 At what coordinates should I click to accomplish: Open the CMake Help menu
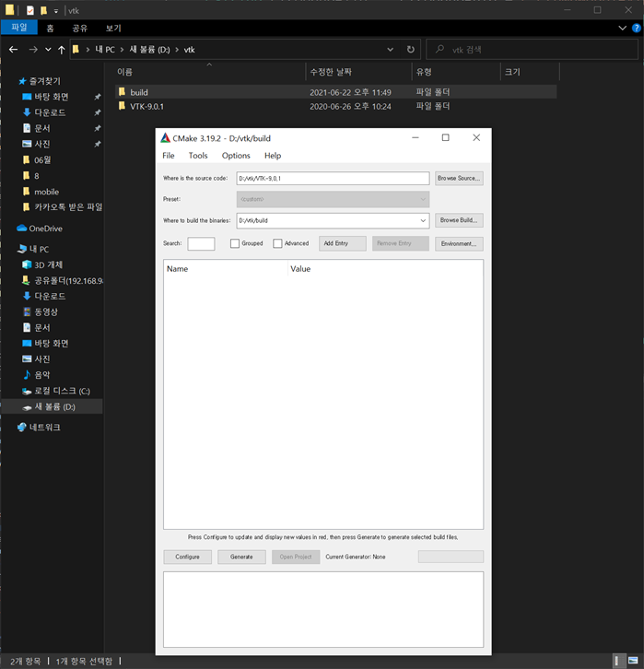pyautogui.click(x=273, y=156)
